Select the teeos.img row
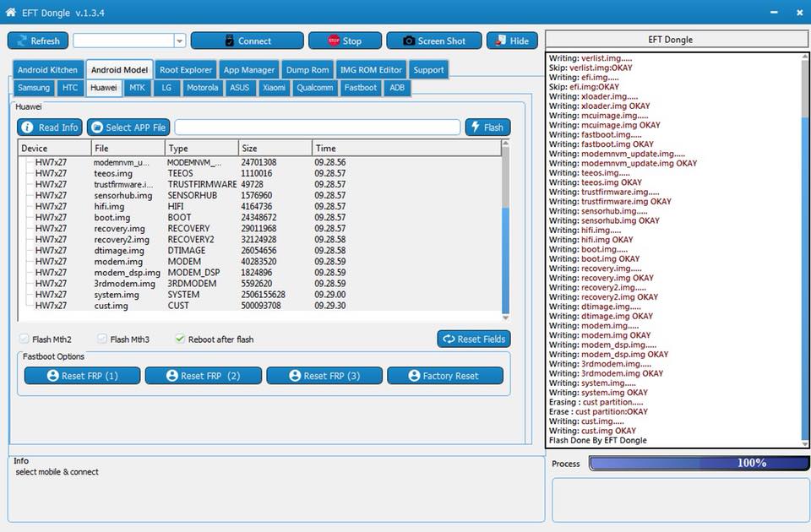Viewport: 811px width, 532px height. click(x=259, y=173)
